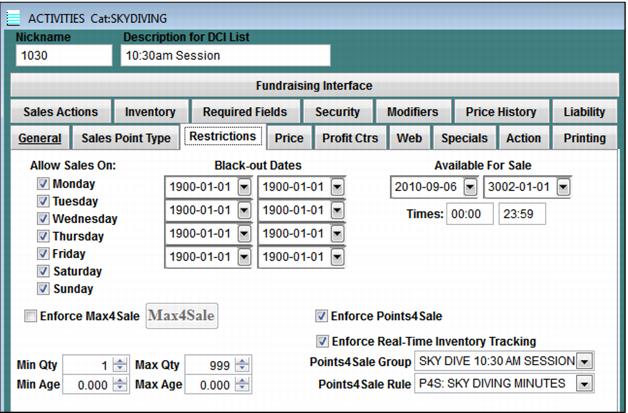Screen dimensions: 628x413
Task: Click the start time 00:00 field
Action: click(470, 214)
